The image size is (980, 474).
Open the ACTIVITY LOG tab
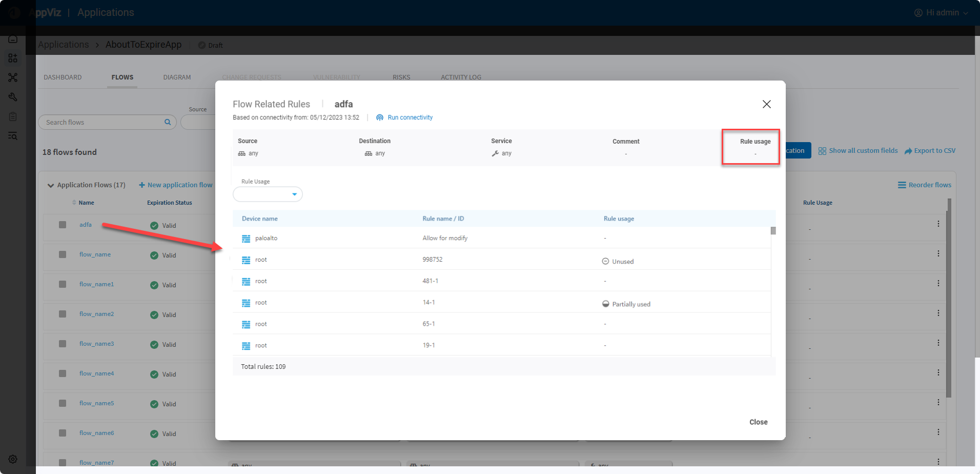[x=461, y=77]
